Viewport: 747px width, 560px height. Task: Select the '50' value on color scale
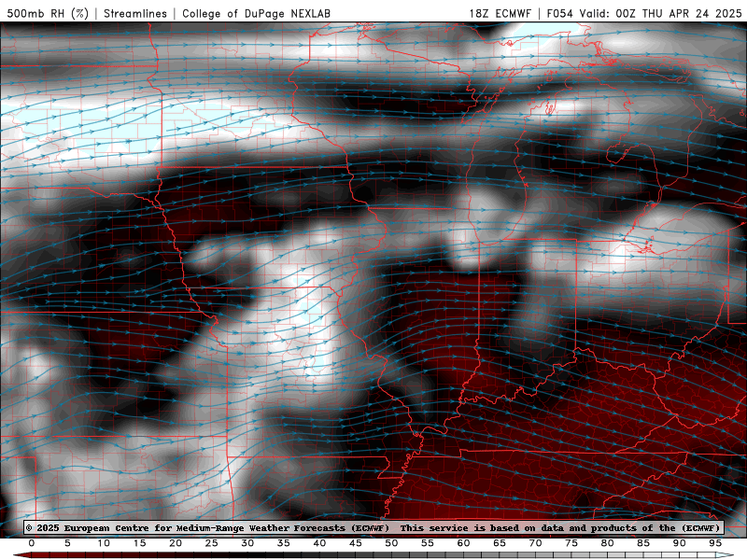coord(391,543)
